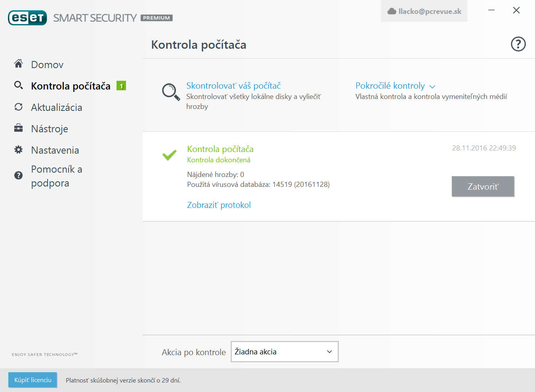
Task: Open the Pokročilé kontroly advanced scans menu
Action: pos(390,86)
